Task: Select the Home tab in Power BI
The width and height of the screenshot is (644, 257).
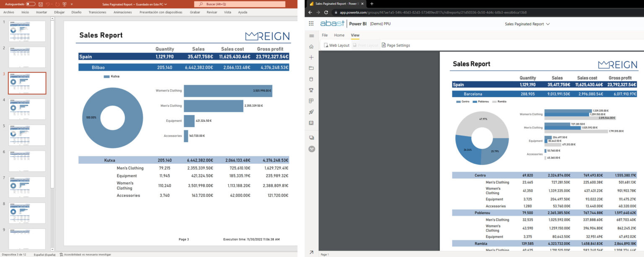Action: [339, 35]
